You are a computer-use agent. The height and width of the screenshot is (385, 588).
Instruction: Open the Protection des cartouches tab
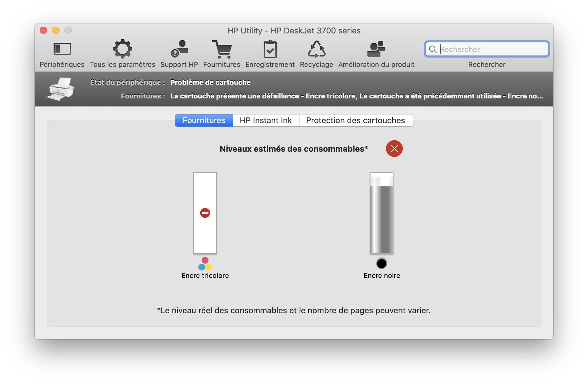coord(356,120)
